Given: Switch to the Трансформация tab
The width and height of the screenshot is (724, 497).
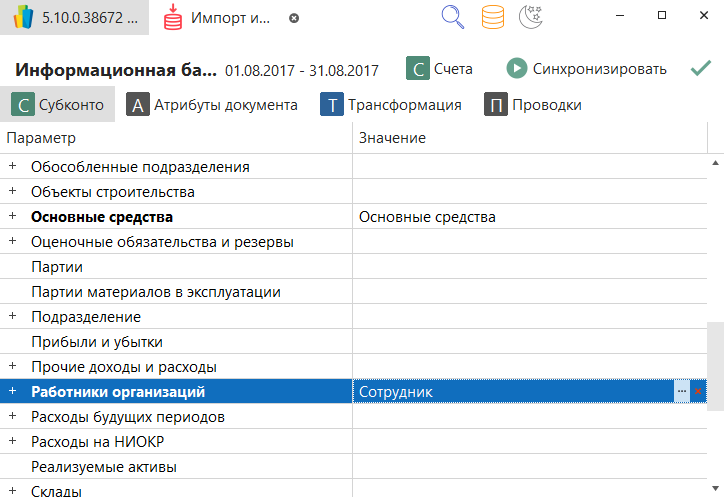Looking at the screenshot, I should [391, 105].
